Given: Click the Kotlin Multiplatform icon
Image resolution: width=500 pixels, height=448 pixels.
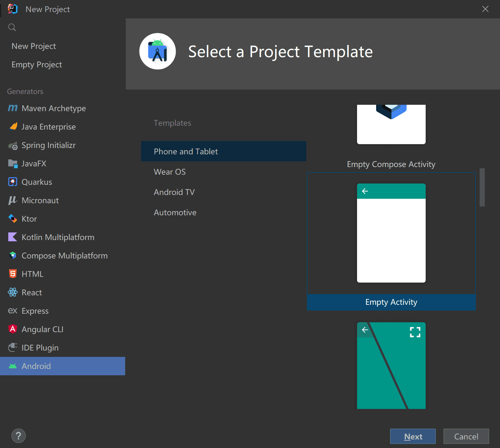Looking at the screenshot, I should [13, 237].
